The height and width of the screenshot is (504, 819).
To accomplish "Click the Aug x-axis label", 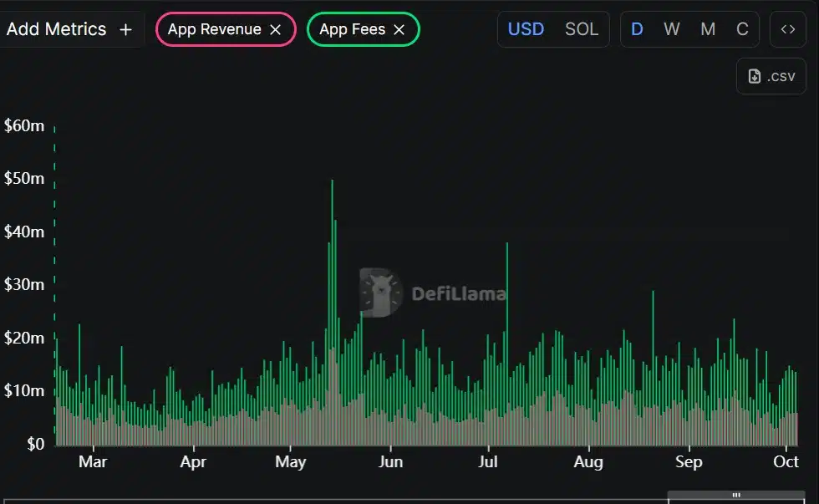I will [588, 461].
